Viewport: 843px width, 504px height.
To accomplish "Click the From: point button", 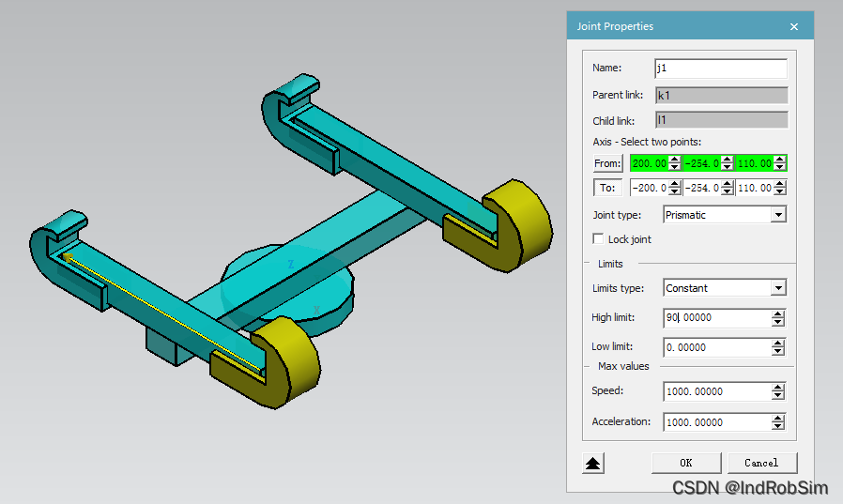I will click(x=607, y=162).
